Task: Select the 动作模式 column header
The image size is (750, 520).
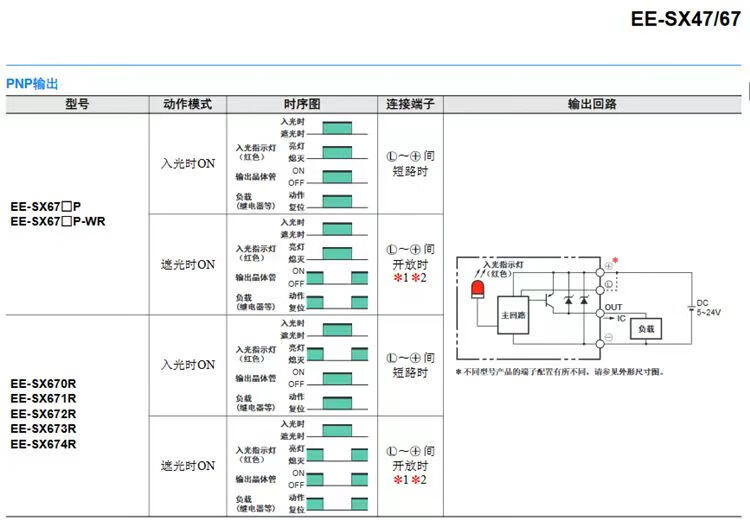Action: click(187, 104)
